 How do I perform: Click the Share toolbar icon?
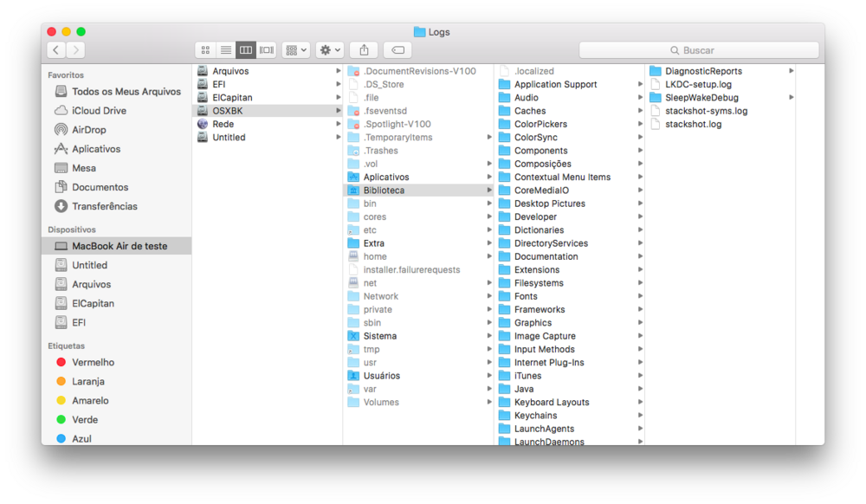point(364,50)
